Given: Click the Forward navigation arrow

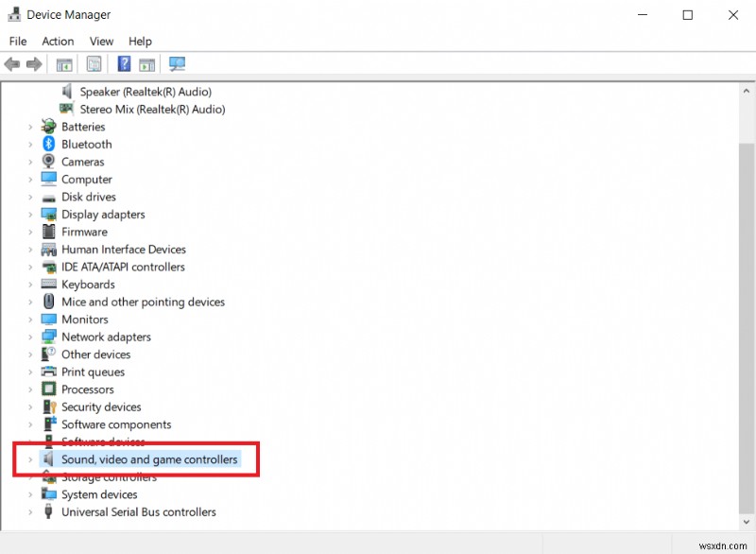Looking at the screenshot, I should pos(35,64).
